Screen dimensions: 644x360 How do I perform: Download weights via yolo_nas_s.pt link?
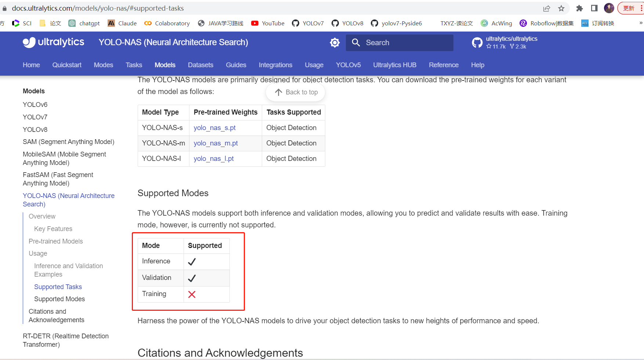(214, 128)
